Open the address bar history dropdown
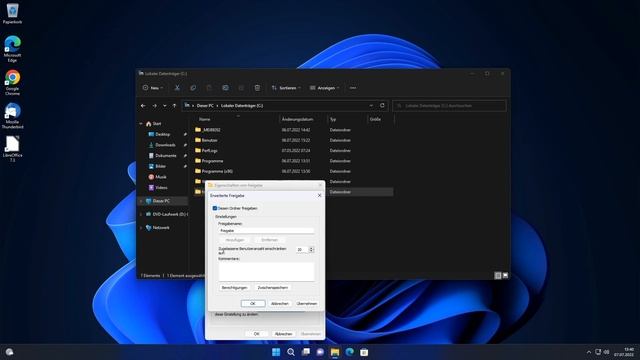Viewport: 640px width, 360px height. 371,105
